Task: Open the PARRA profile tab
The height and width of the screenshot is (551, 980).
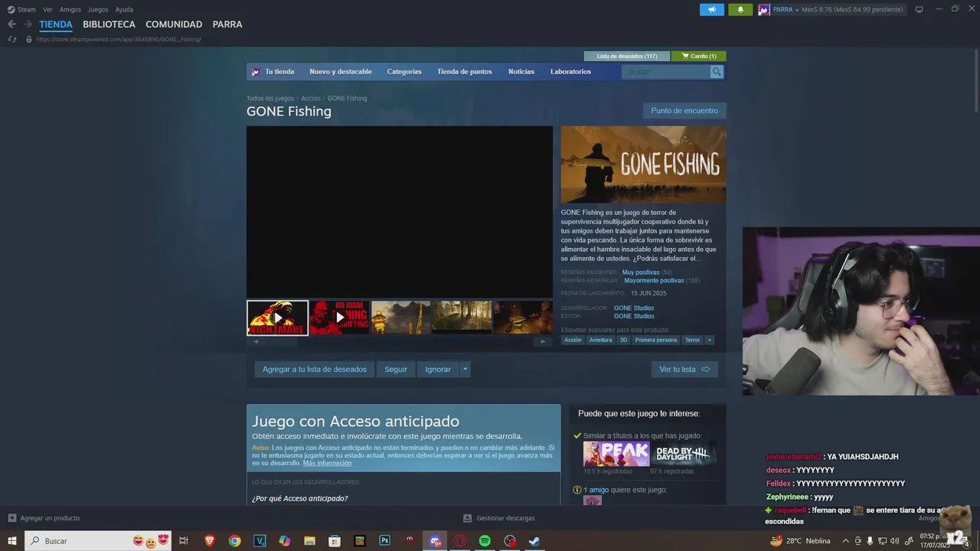Action: (x=227, y=24)
